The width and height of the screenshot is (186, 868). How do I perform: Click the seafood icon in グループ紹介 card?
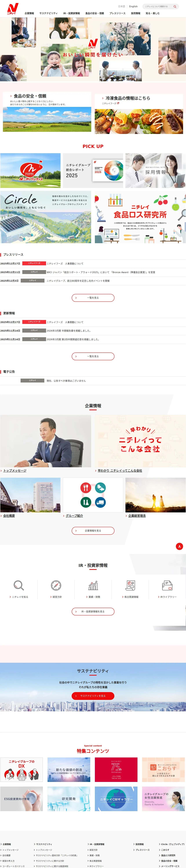(x=100, y=488)
